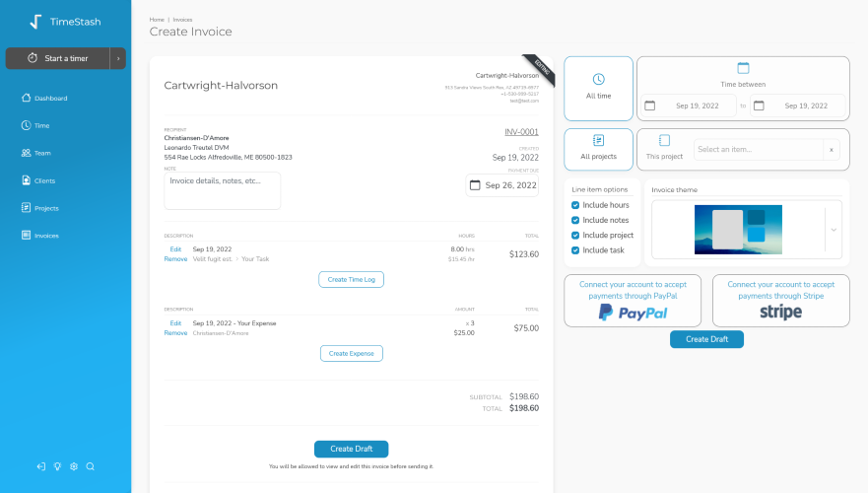
Task: Click the TimeStash logo
Action: [x=65, y=22]
